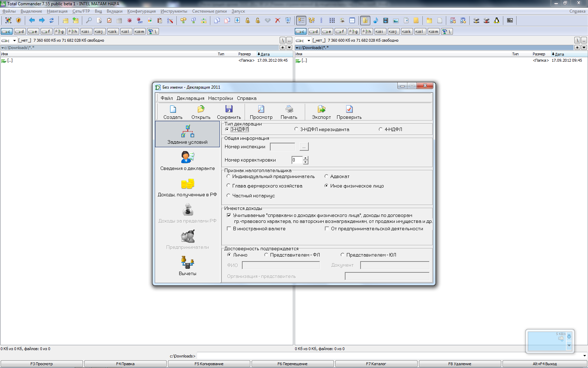Select Представителем - ФЛ radio button
Image resolution: width=588 pixels, height=368 pixels.
point(266,255)
